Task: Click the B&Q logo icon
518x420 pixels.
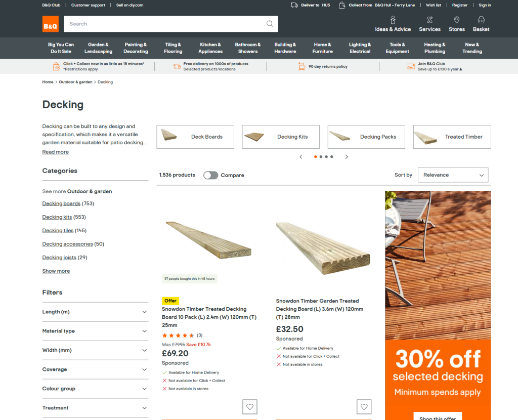Action: 50,24
